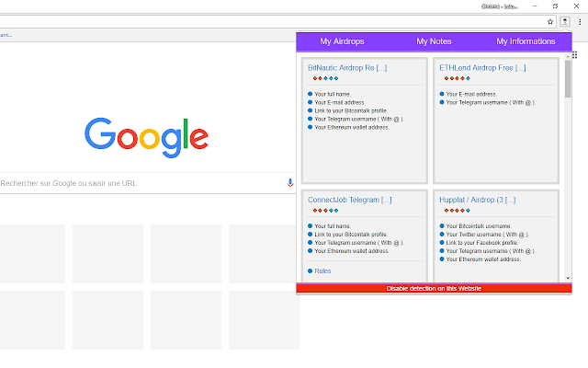Switch to the My Notes tab
Viewport: 588px width, 368px height.
coord(434,41)
